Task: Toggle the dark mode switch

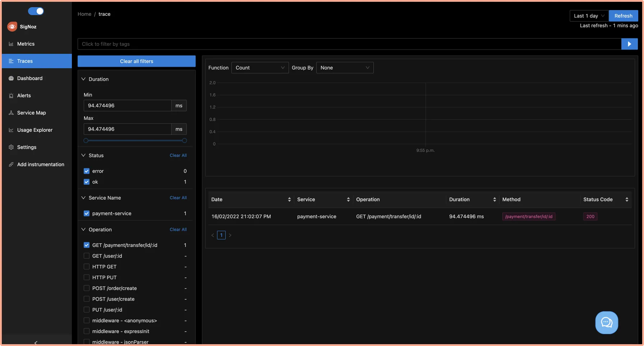Action: tap(36, 11)
